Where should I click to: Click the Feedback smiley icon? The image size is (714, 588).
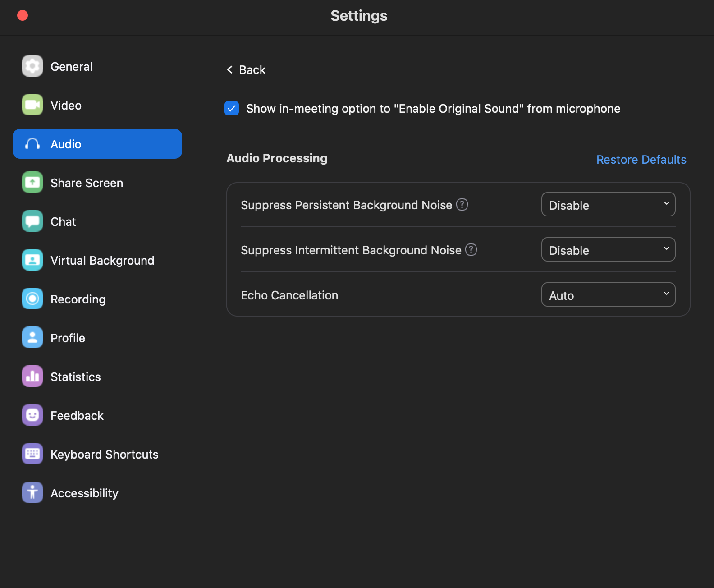coord(32,415)
